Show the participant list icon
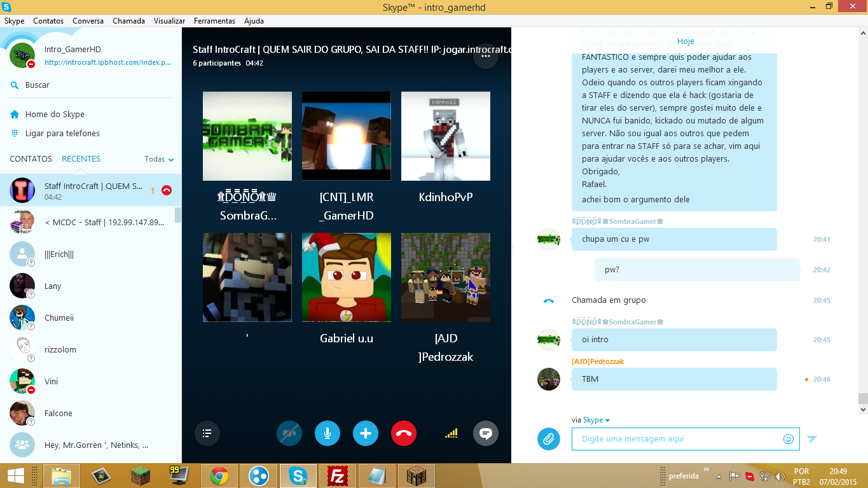The height and width of the screenshot is (488, 868). pyautogui.click(x=207, y=433)
